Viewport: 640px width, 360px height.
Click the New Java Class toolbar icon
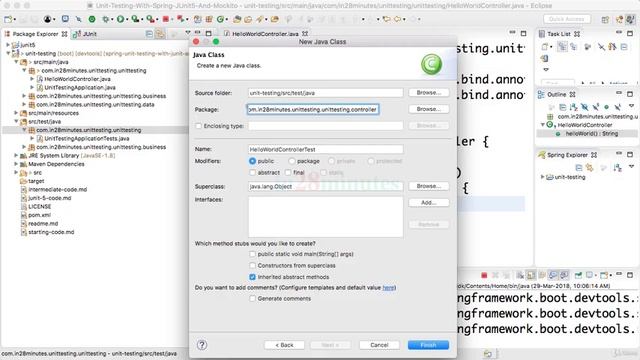pyautogui.click(x=220, y=19)
